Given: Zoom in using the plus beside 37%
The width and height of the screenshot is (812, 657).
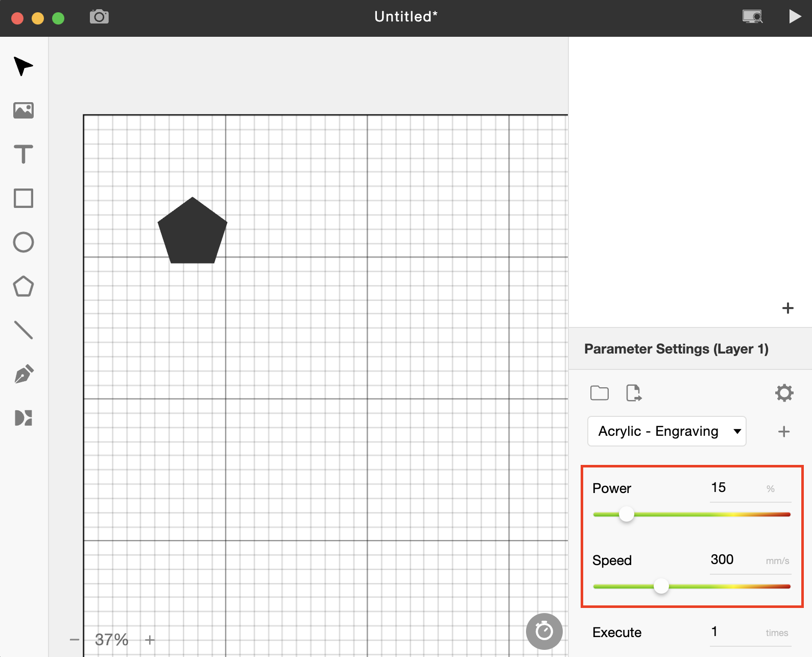Looking at the screenshot, I should pos(150,640).
